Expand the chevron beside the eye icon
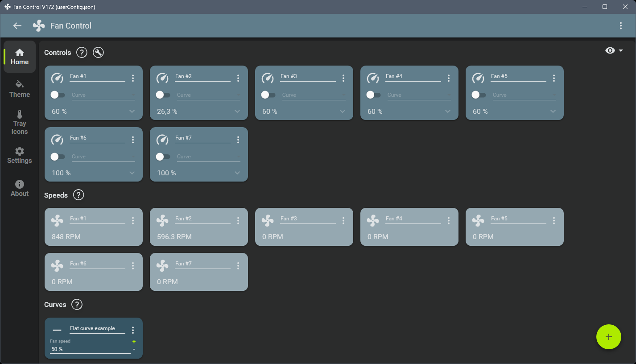 click(x=620, y=50)
